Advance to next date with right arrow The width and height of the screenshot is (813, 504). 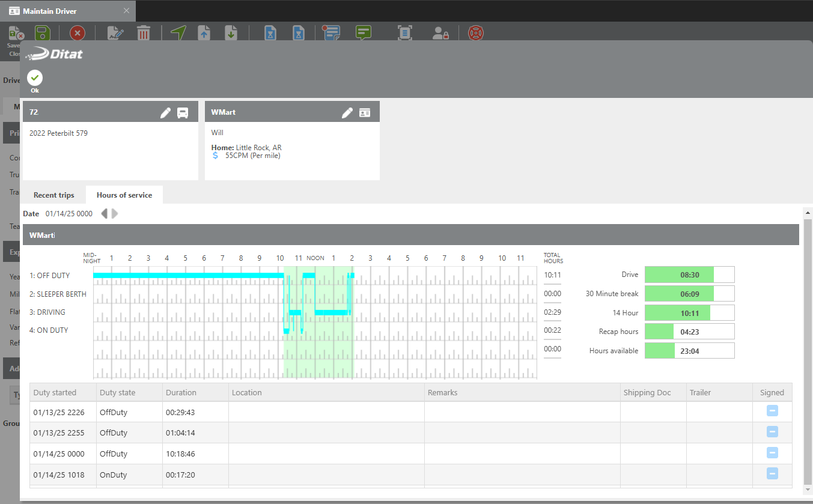click(115, 214)
